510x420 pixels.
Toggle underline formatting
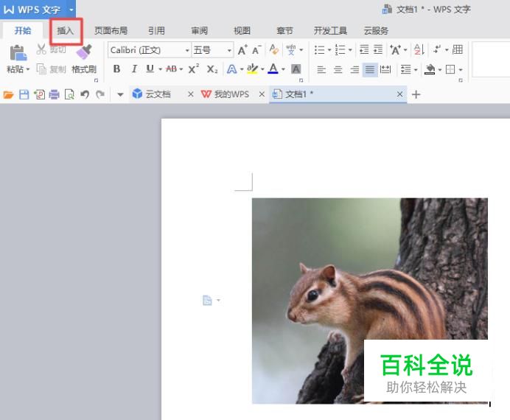(x=150, y=69)
